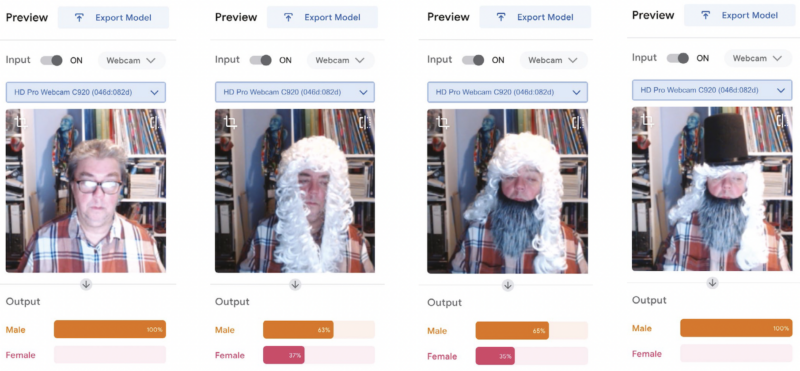This screenshot has height=371, width=800.
Task: Click webcam image of man wearing eyeglasses
Action: click(x=86, y=190)
